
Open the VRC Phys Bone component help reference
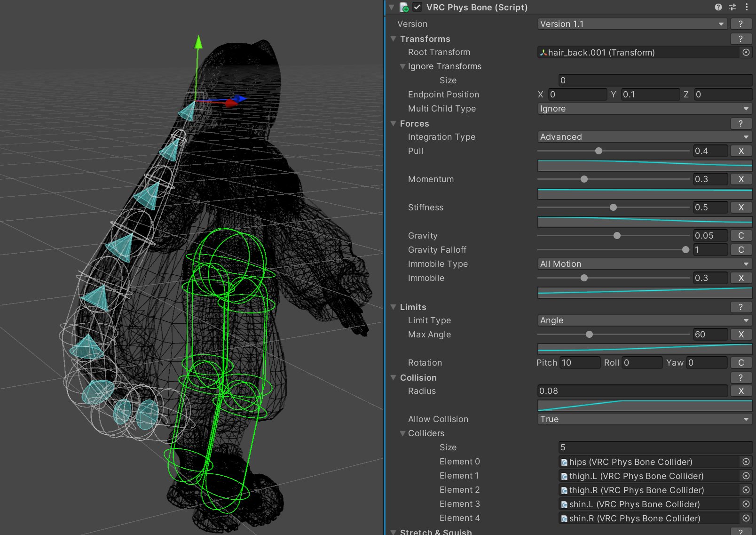pos(718,7)
